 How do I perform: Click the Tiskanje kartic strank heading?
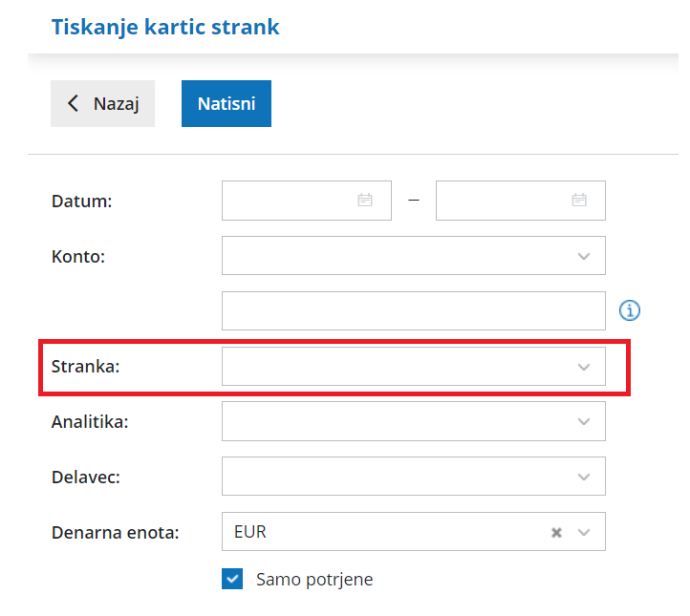[x=165, y=27]
